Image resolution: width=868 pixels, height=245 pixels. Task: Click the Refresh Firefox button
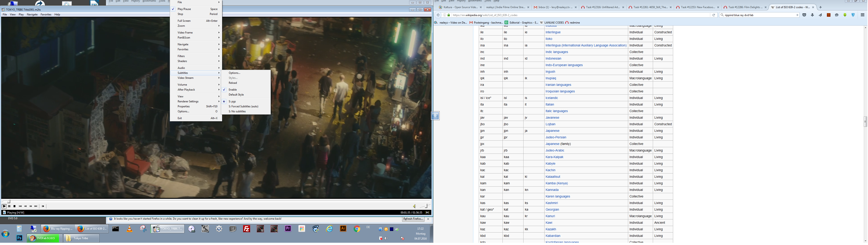[413, 219]
